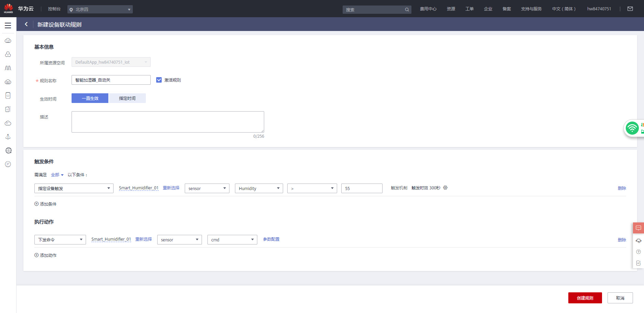Click the top search box
This screenshot has height=313, width=644.
click(377, 10)
